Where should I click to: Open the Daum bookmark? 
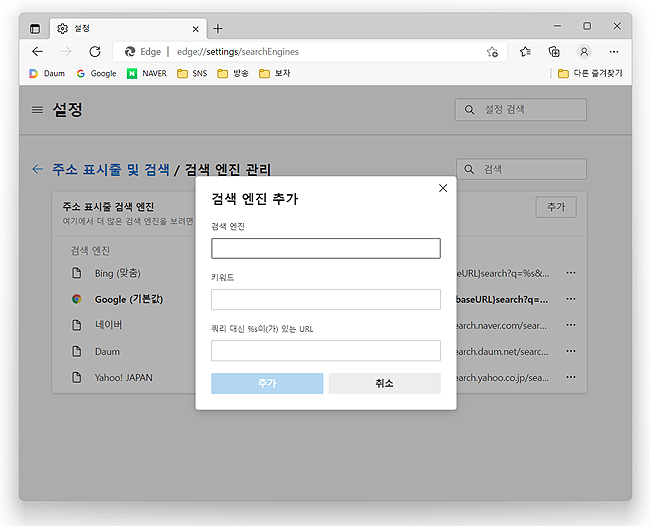(x=47, y=73)
